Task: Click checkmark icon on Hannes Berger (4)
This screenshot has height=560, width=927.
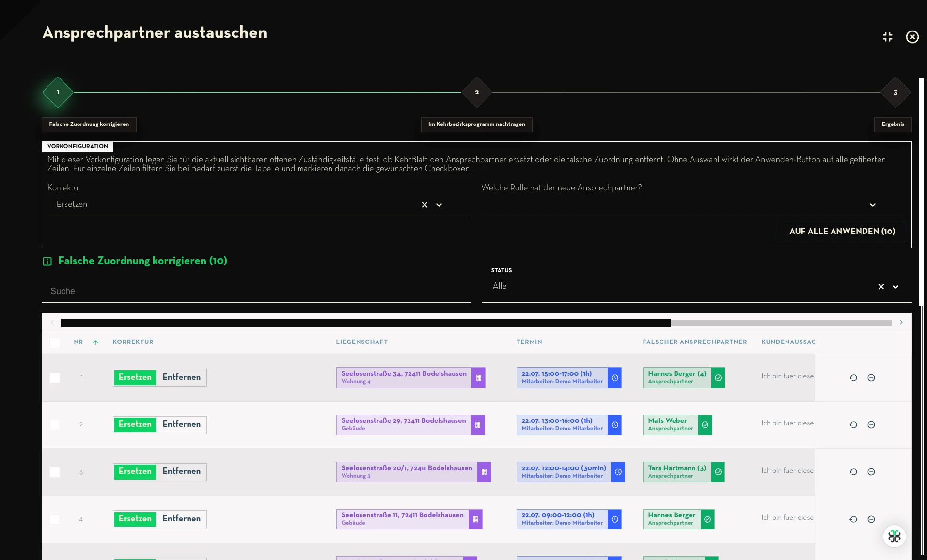Action: click(x=718, y=378)
